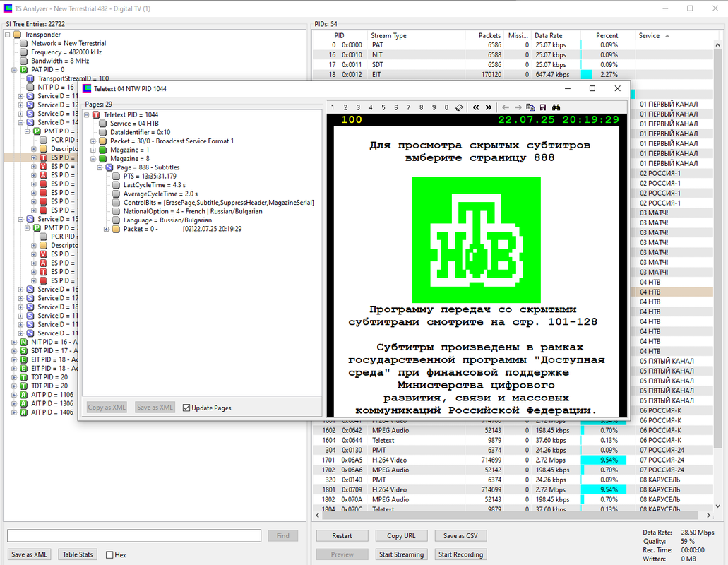Expand Packet = 30/0 Broadcast Service Format node

pos(93,141)
